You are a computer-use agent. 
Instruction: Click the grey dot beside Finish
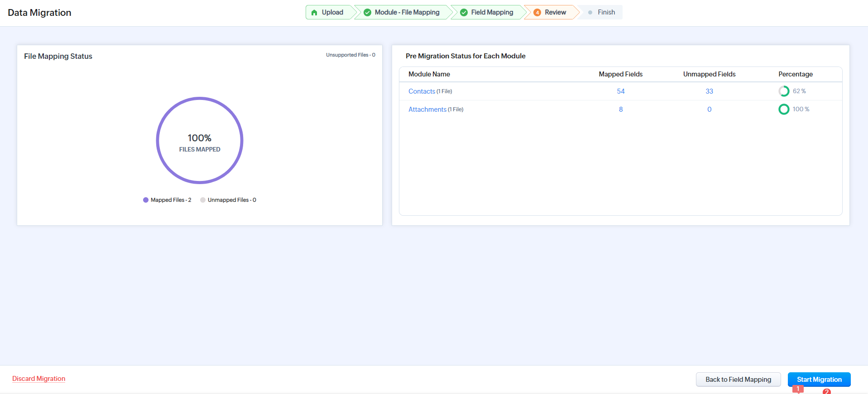tap(590, 13)
